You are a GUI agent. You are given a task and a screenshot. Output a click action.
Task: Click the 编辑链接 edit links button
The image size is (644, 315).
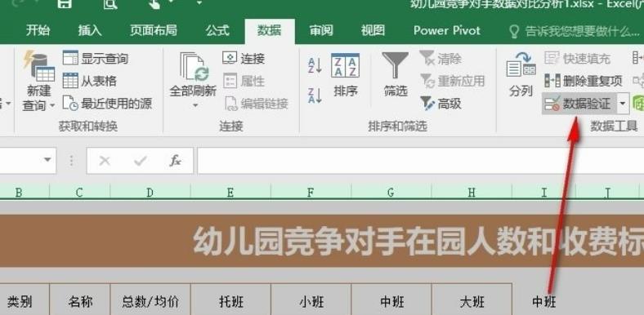[x=256, y=104]
